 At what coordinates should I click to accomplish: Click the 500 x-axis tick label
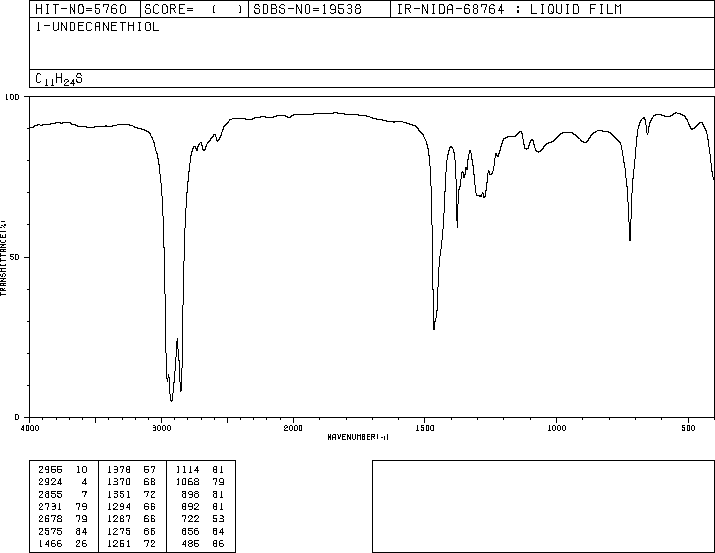tap(688, 428)
